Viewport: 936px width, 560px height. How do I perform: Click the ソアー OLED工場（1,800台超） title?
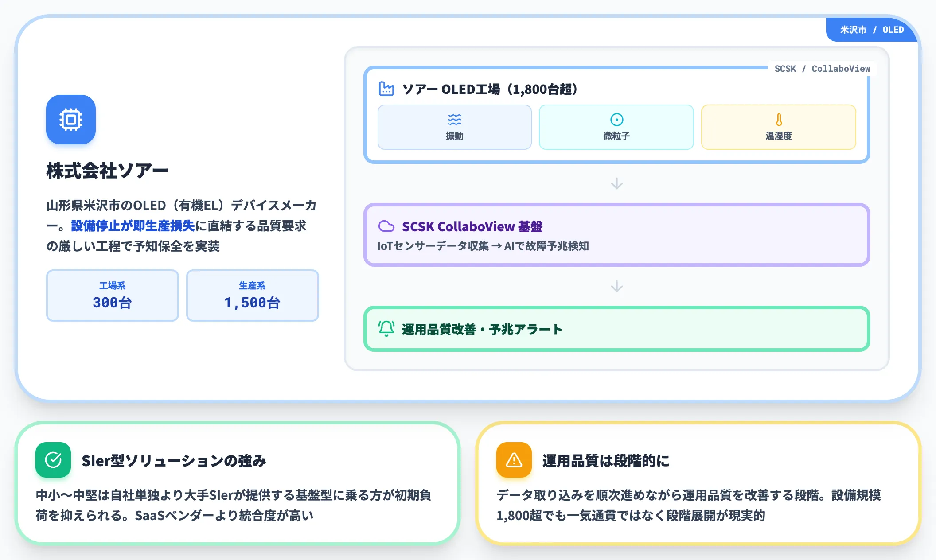[x=490, y=89]
